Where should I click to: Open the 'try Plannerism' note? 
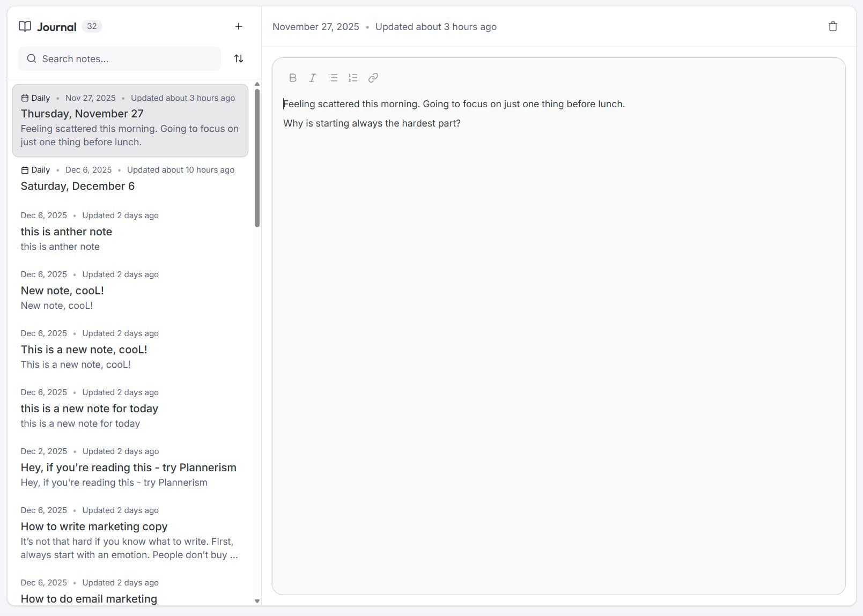tap(128, 467)
